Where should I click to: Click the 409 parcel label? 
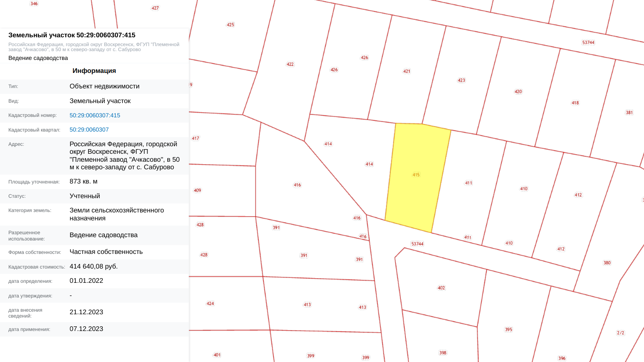pyautogui.click(x=197, y=190)
